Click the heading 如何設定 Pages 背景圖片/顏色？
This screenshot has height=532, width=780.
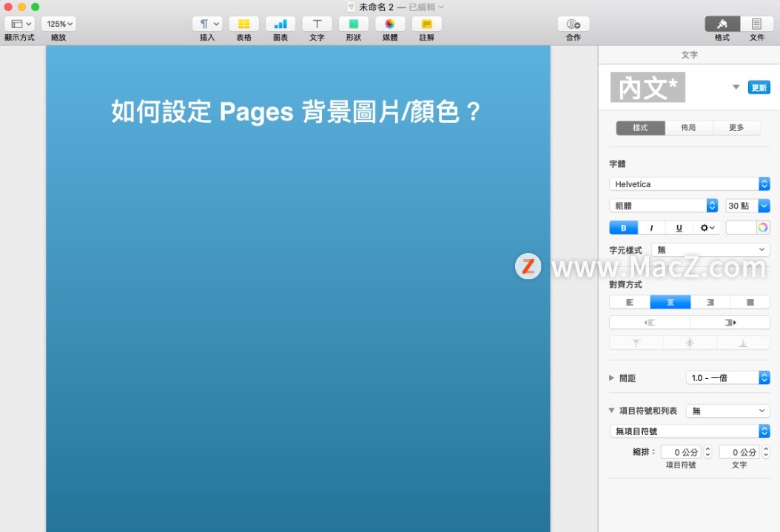click(295, 112)
